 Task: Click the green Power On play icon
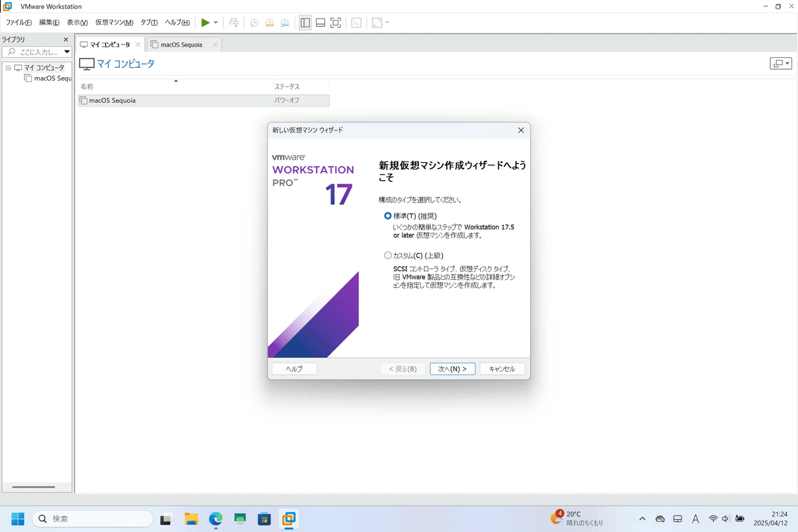point(205,23)
